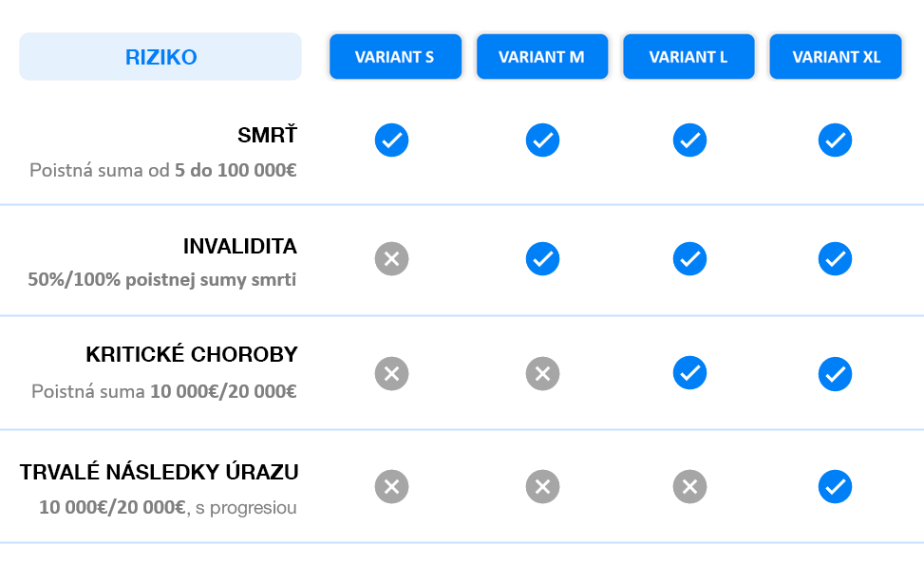Click the checkmark icon for SMRŤ under Variant S

(391, 140)
